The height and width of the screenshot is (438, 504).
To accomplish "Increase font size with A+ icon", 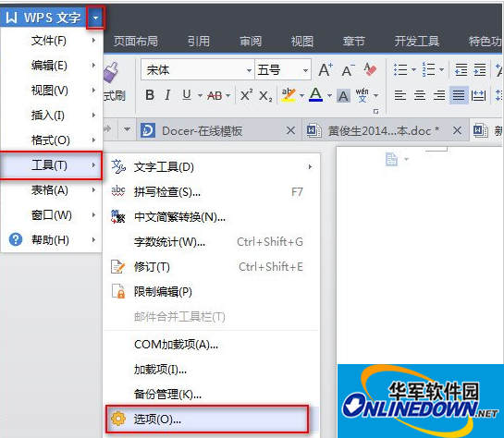I will tap(326, 69).
